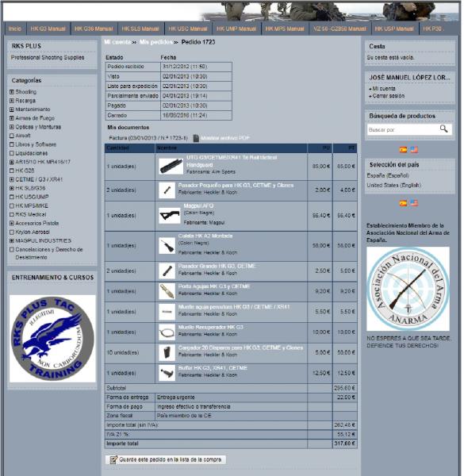The width and height of the screenshot is (464, 476).
Task: Open the Airsoft category
Action: point(23,136)
